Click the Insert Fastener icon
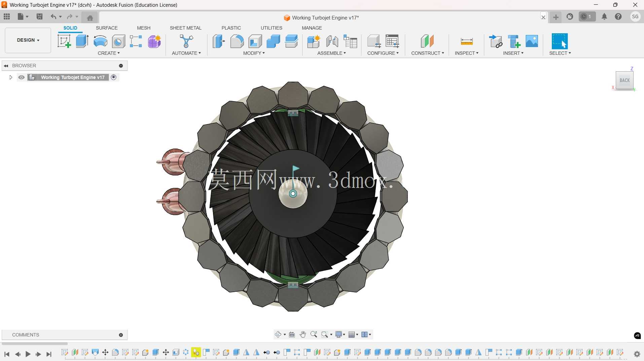Viewport: 644px width, 361px height. 514,41
